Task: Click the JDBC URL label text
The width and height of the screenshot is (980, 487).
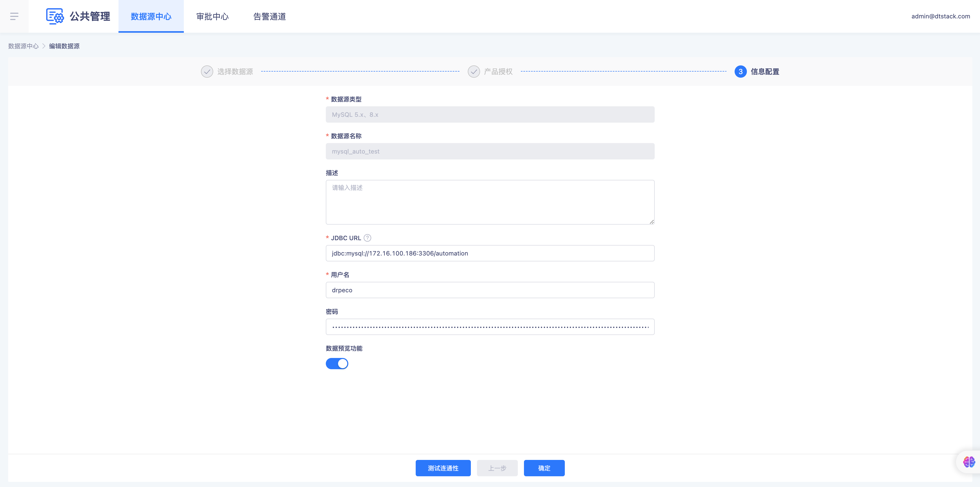Action: [x=346, y=238]
